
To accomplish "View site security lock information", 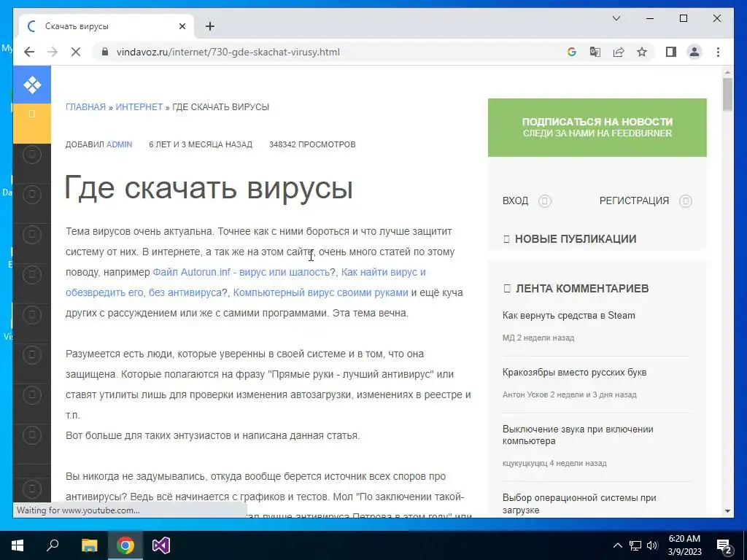I will [x=105, y=52].
